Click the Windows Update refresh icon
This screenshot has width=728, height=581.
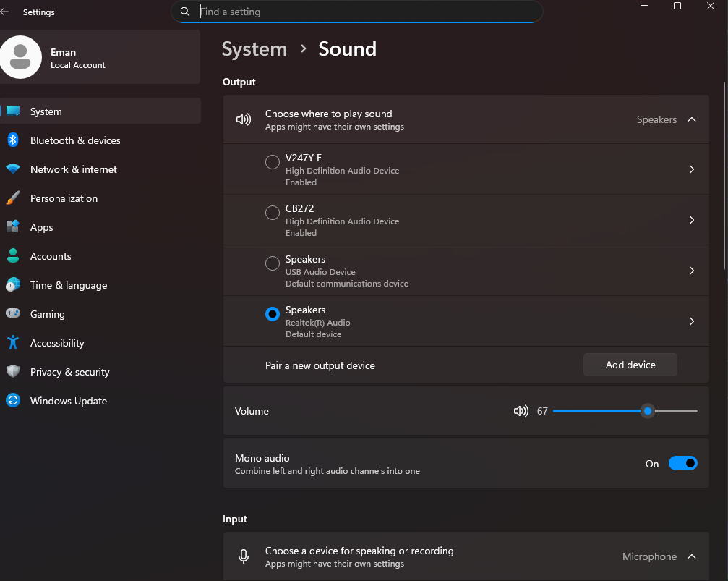[x=13, y=400]
